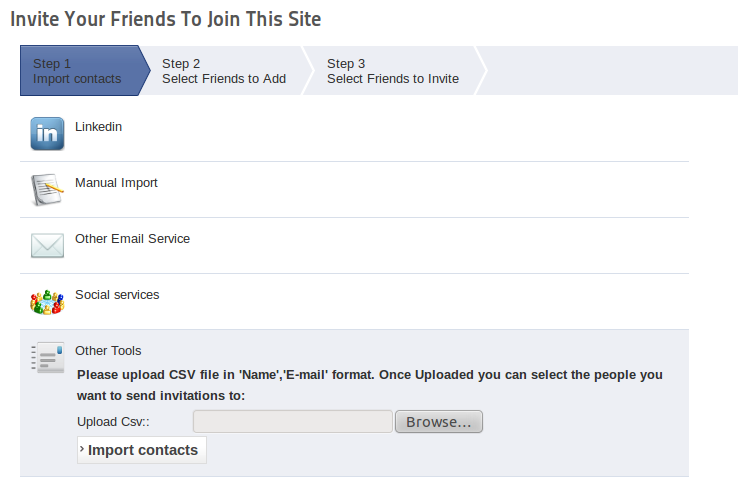Viewport: 741px width, 480px height.
Task: Click the Upload Csv file path field
Action: pyautogui.click(x=292, y=422)
